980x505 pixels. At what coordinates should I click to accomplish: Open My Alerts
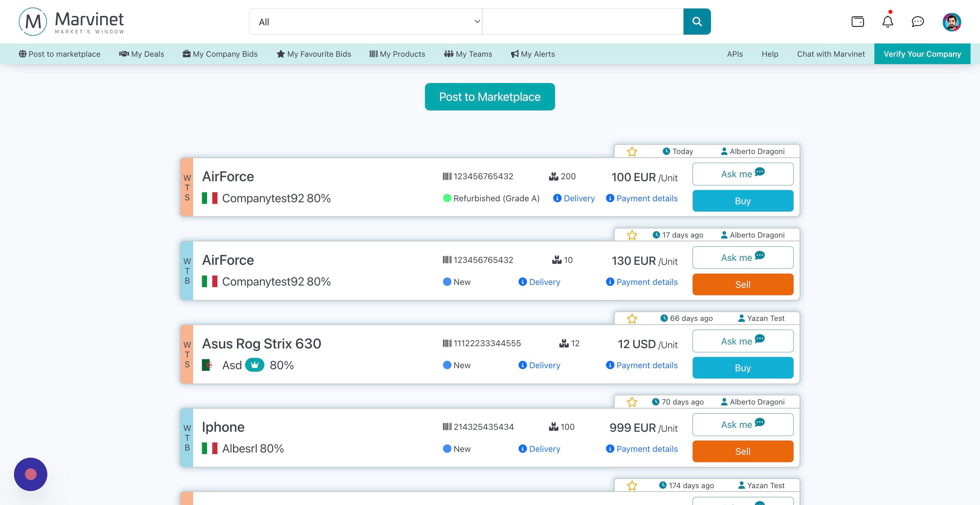coord(532,54)
